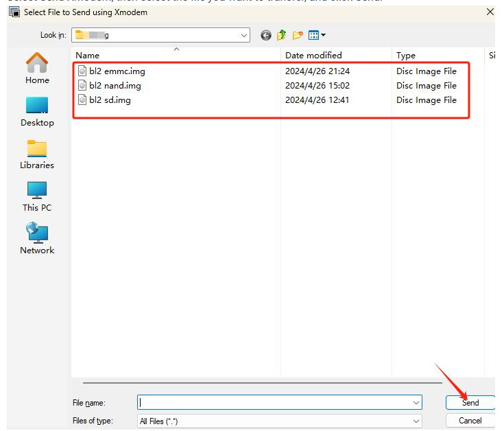The image size is (504, 431).
Task: Go to Desktop in the sidebar
Action: [x=37, y=111]
